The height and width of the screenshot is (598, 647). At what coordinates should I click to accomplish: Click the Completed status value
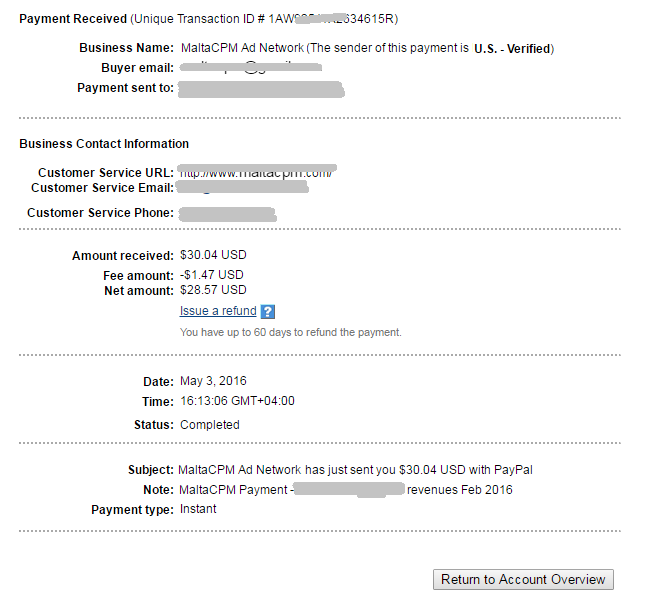[x=210, y=425]
